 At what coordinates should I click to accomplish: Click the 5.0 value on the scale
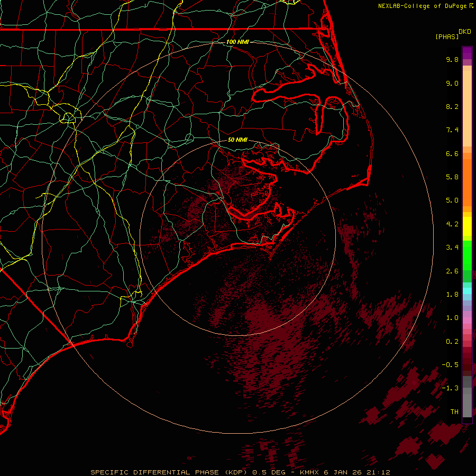coord(452,200)
